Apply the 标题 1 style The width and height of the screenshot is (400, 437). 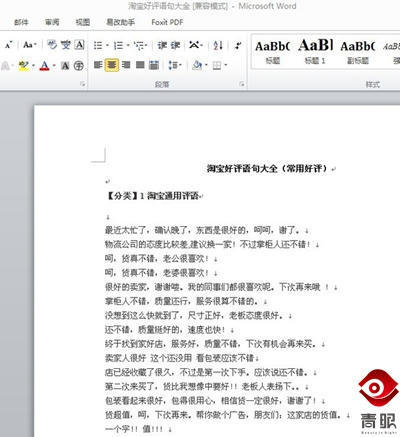[315, 51]
